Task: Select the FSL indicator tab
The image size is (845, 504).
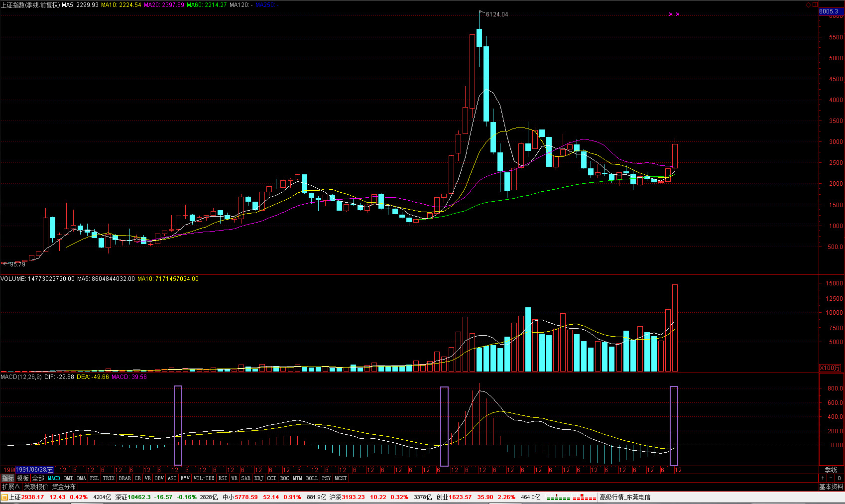Action: tap(95, 478)
